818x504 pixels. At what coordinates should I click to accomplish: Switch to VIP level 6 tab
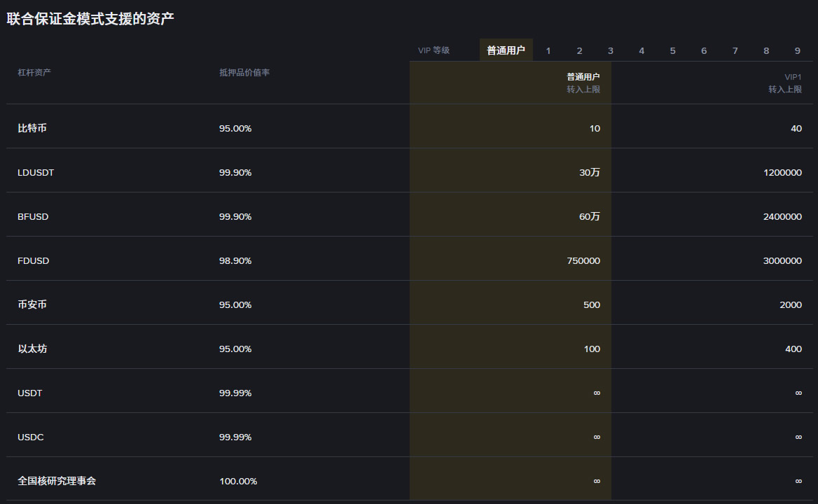pos(704,50)
